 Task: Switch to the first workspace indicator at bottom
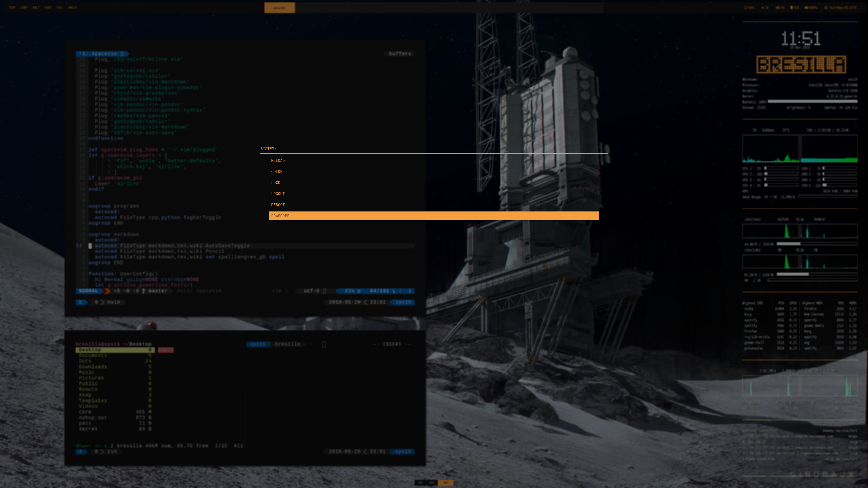[420, 483]
